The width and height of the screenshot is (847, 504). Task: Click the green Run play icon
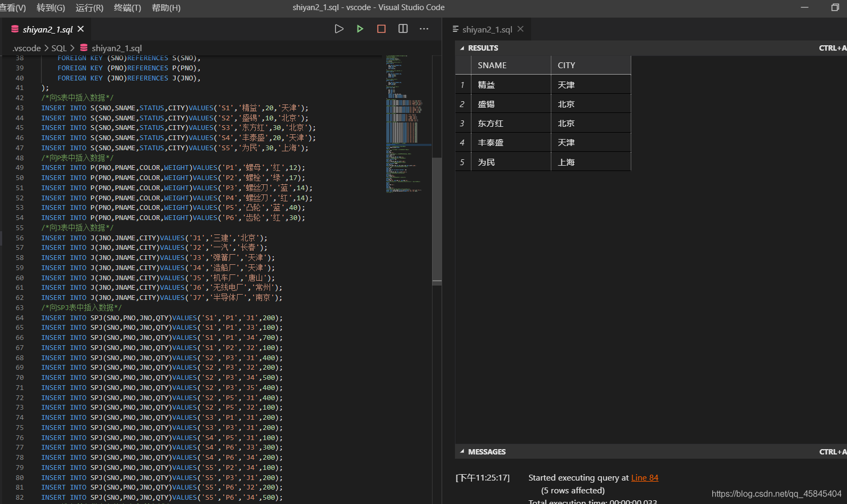point(360,29)
